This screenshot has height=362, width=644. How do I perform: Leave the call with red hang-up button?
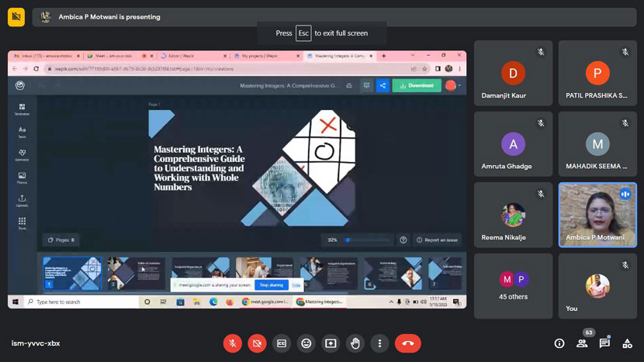click(x=408, y=343)
